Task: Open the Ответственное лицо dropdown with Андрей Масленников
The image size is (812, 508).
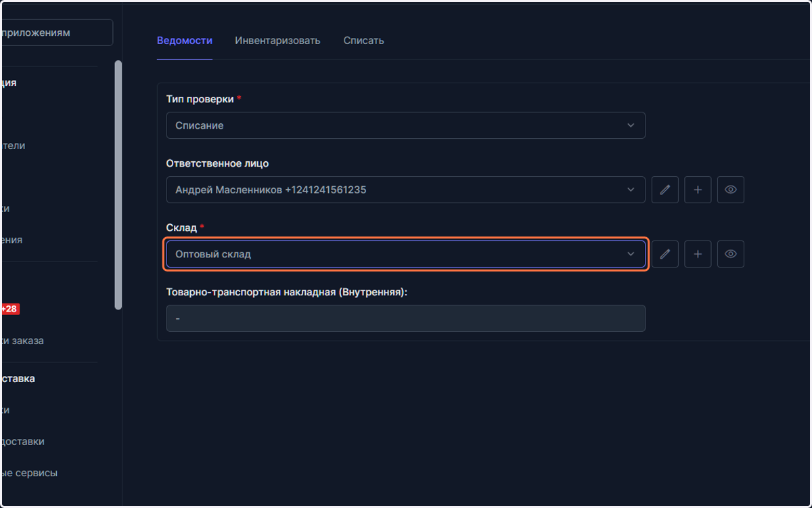Action: pyautogui.click(x=406, y=190)
